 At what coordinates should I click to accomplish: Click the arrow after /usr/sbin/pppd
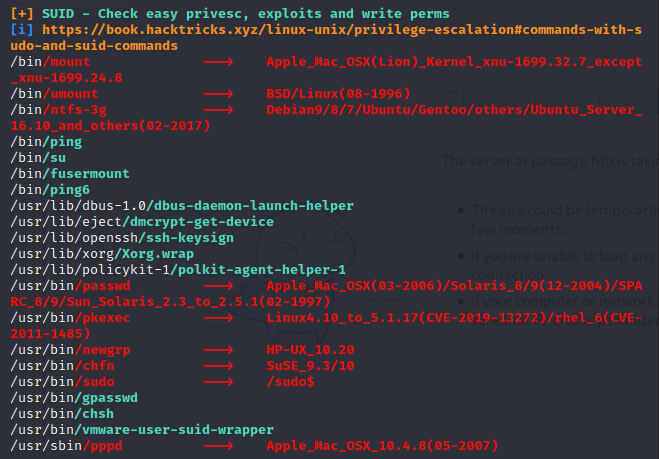point(219,446)
